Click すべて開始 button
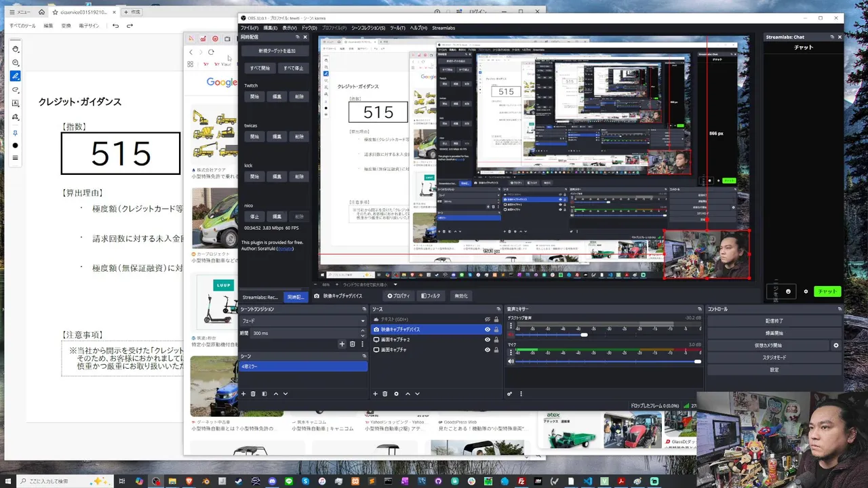 click(x=260, y=68)
